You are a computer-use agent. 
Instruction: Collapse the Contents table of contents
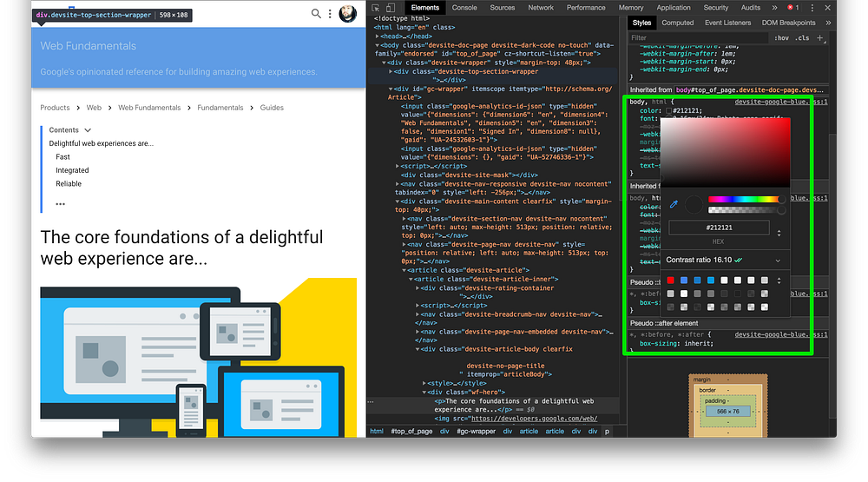coord(88,130)
